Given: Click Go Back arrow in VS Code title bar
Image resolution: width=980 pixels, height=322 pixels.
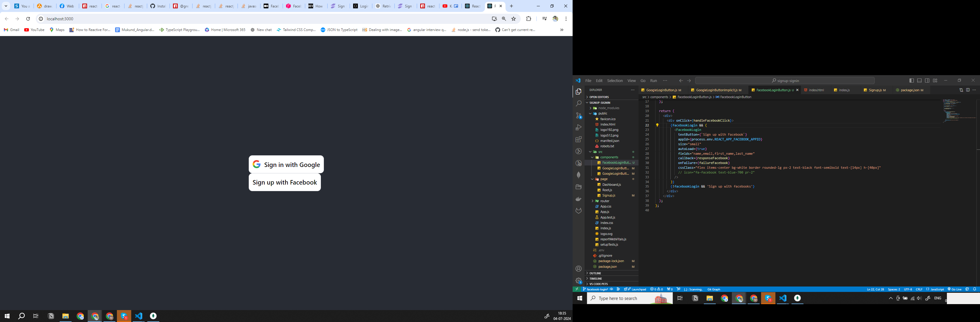Looking at the screenshot, I should click(x=681, y=80).
